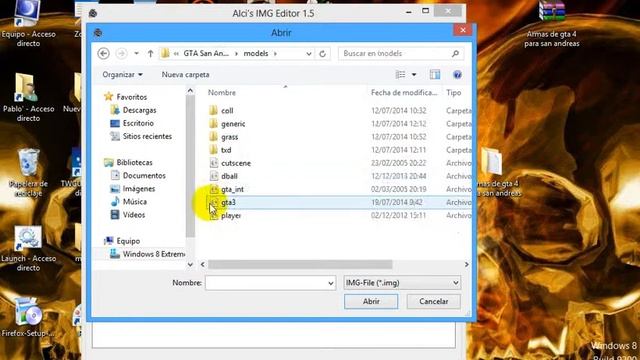Refresh the models folder view

322,53
